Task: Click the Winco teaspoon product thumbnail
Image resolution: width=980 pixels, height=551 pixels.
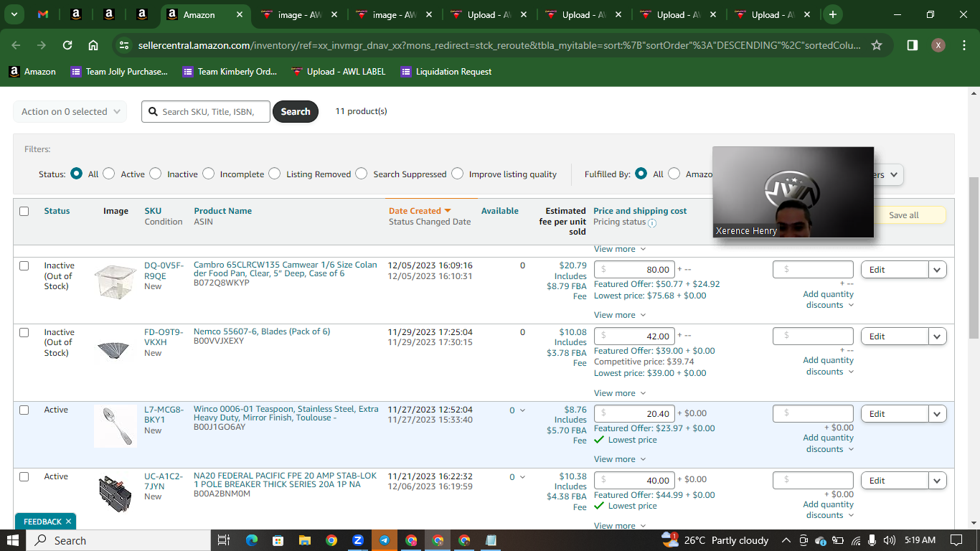Action: 115,425
